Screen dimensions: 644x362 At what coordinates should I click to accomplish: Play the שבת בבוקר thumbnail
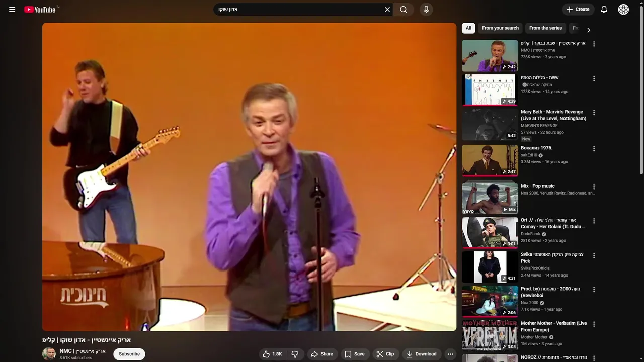point(490,56)
